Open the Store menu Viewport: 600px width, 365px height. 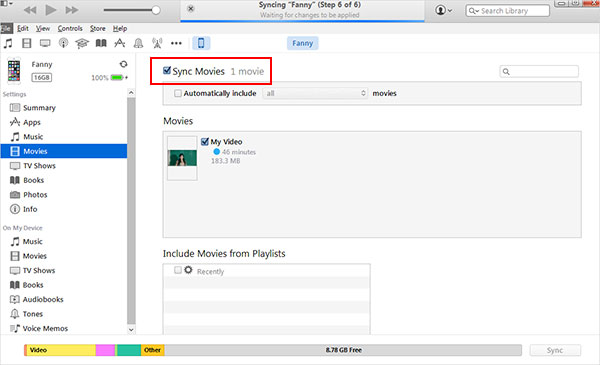tap(98, 28)
